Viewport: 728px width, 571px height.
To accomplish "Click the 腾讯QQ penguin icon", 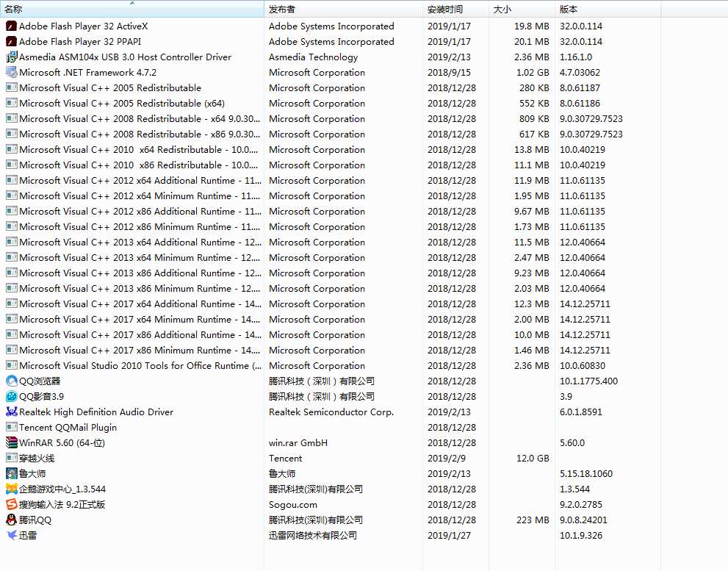I will 11,520.
